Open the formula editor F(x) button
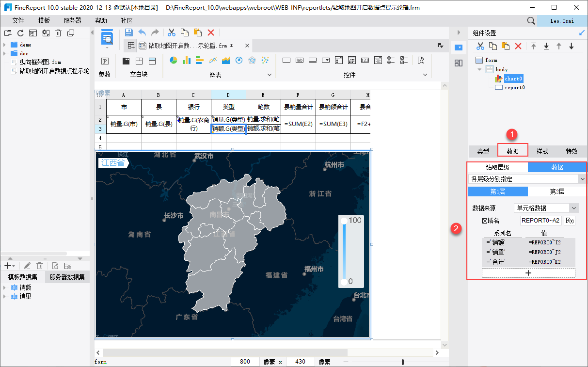This screenshot has width=588, height=367. tap(570, 221)
